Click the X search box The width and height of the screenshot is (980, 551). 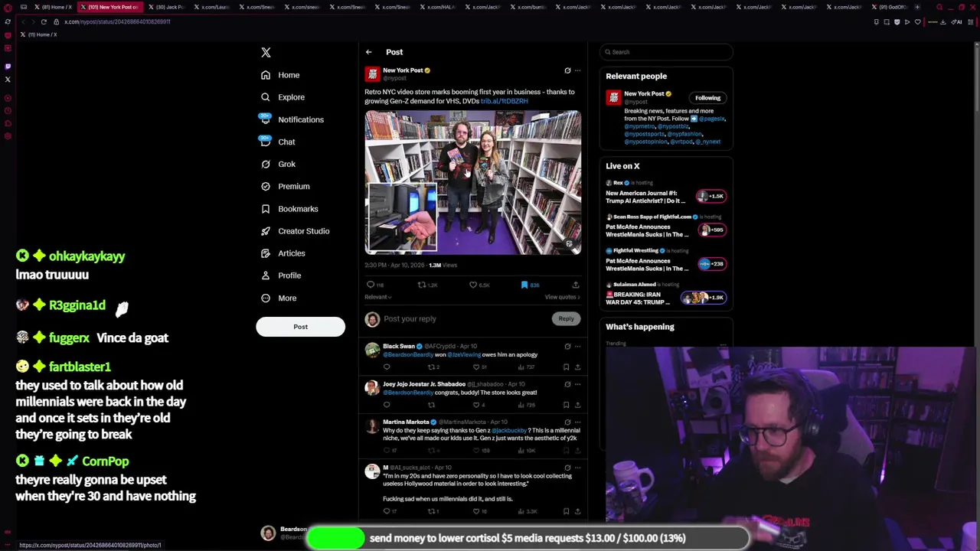[x=666, y=52]
